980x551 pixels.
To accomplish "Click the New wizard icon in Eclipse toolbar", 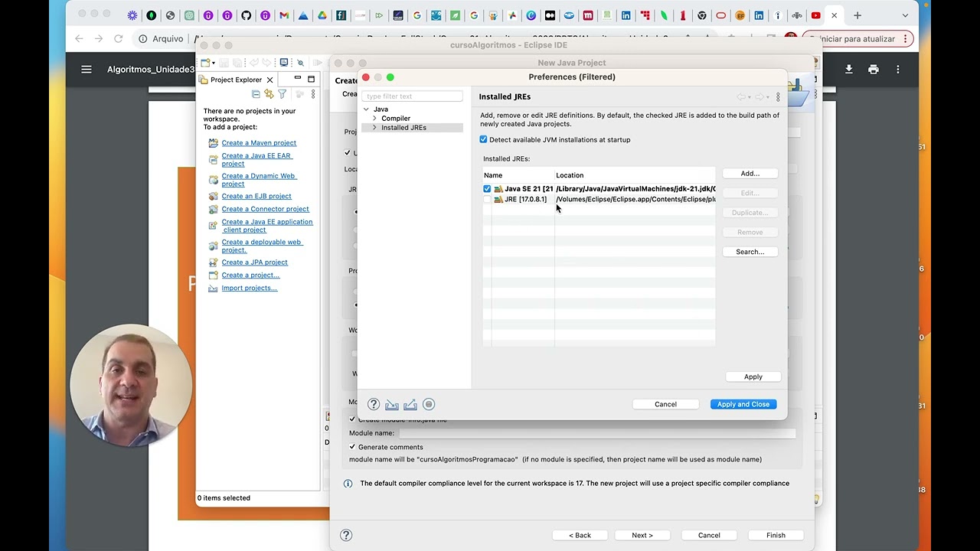I will (205, 63).
